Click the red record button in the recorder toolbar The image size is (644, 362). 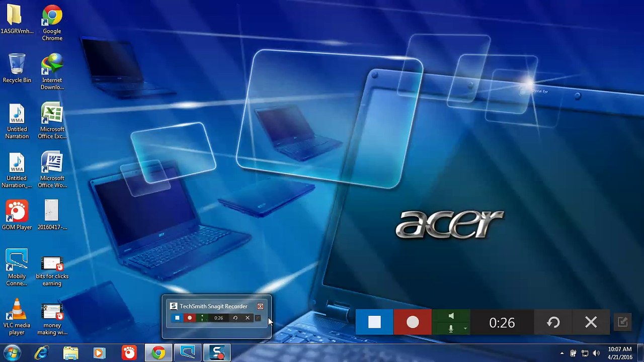(x=413, y=322)
